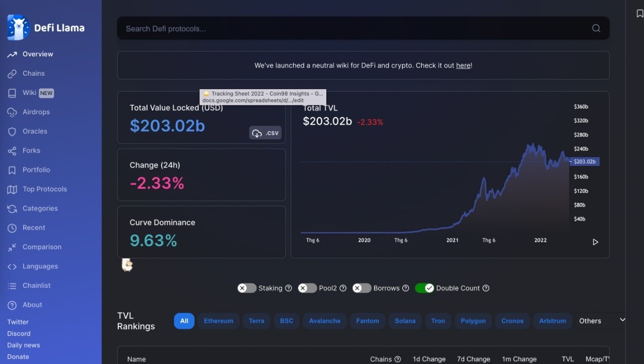The width and height of the screenshot is (644, 364).
Task: Click the search magnifier icon
Action: tap(596, 28)
